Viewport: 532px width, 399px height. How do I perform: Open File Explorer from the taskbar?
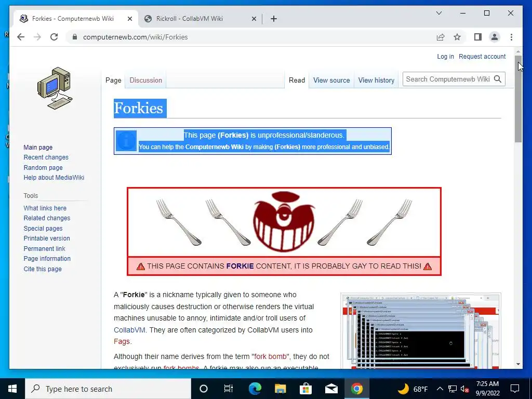point(280,389)
